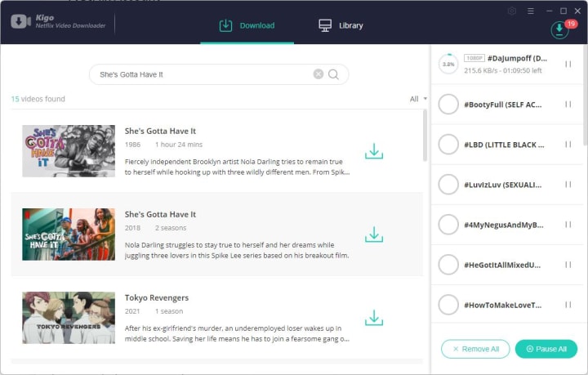Click the #HowToMakeLoveT... queue title

tap(503, 306)
